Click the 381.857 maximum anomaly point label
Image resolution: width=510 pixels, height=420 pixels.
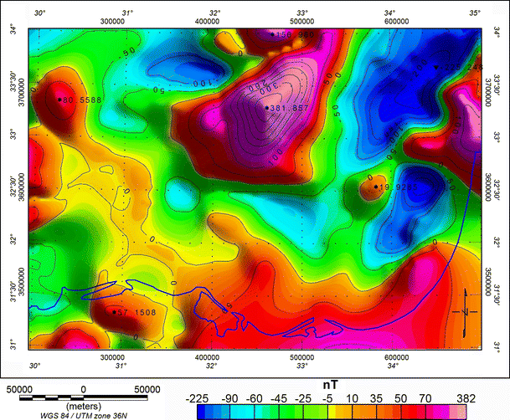click(290, 108)
